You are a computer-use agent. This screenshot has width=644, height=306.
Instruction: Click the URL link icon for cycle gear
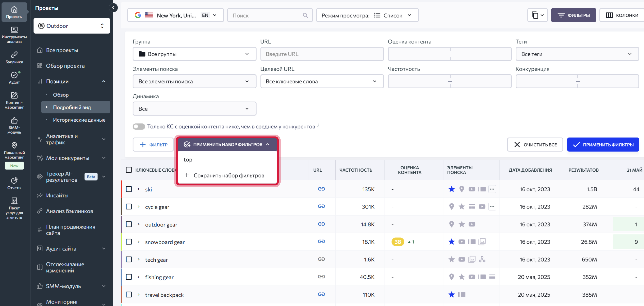point(321,206)
